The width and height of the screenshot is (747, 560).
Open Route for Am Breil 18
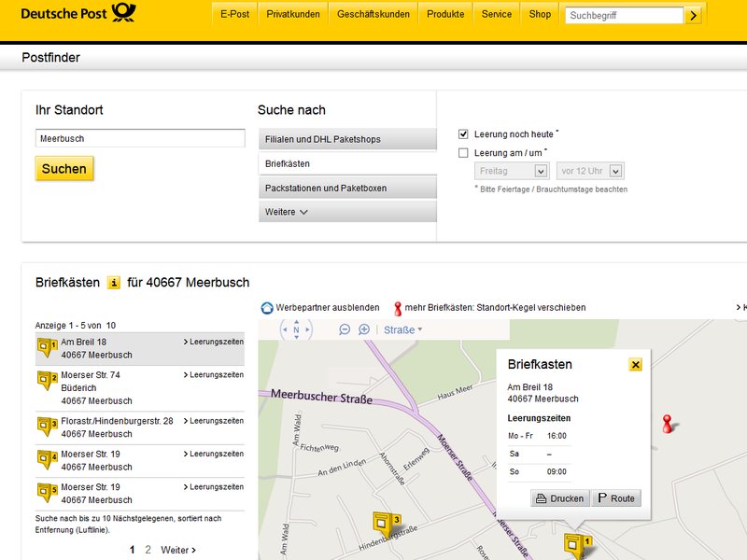click(616, 498)
